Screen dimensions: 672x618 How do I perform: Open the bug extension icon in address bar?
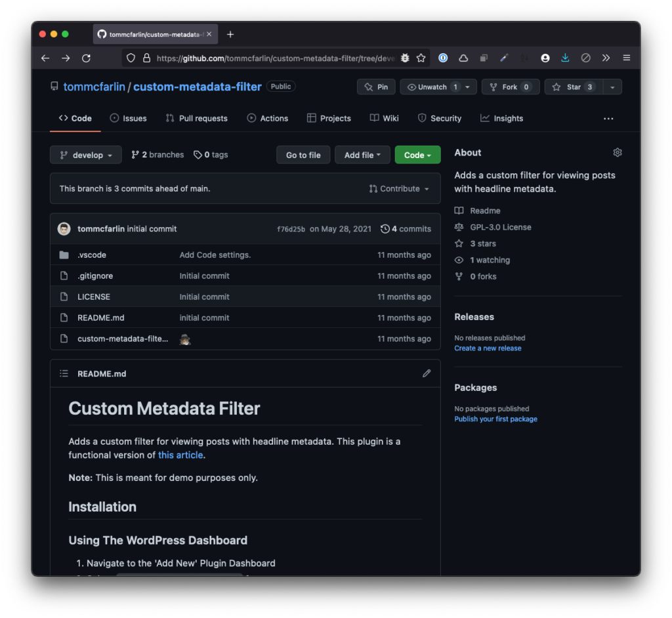(404, 58)
